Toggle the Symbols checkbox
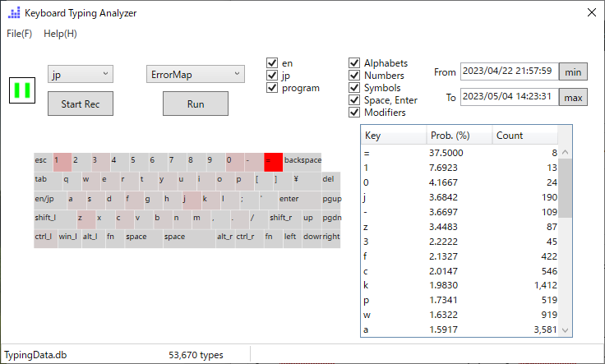Image resolution: width=605 pixels, height=364 pixels. pos(354,88)
